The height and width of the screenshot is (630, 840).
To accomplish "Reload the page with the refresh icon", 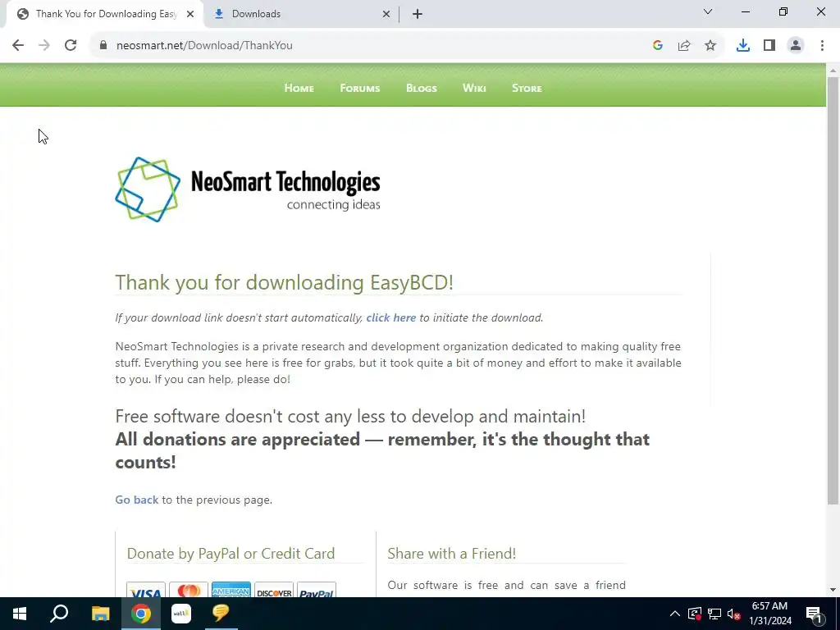I will coord(71,46).
